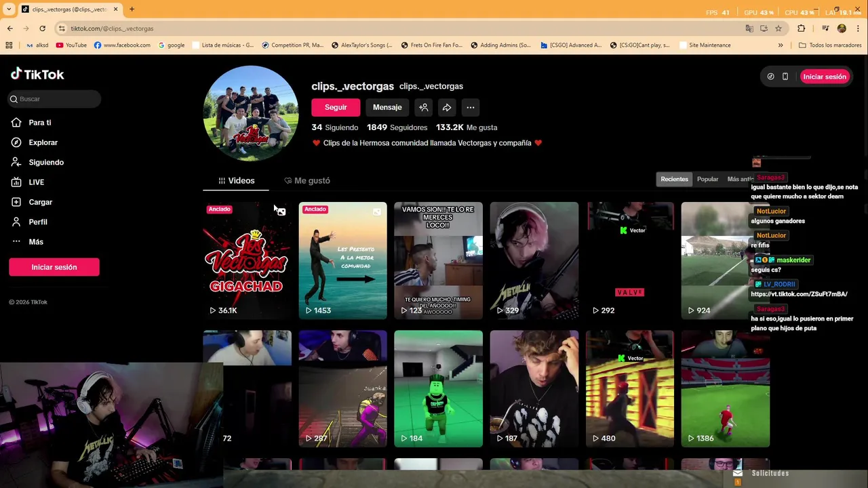Bookmark page with the star icon
Screen dimensions: 868x488
778,28
